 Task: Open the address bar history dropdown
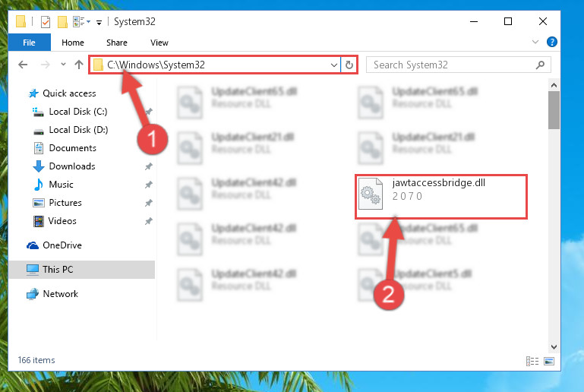[x=333, y=65]
